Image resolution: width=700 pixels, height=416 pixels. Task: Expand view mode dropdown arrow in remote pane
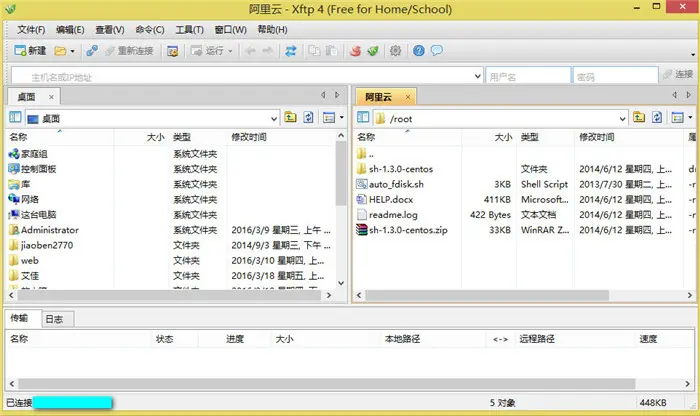(x=690, y=118)
